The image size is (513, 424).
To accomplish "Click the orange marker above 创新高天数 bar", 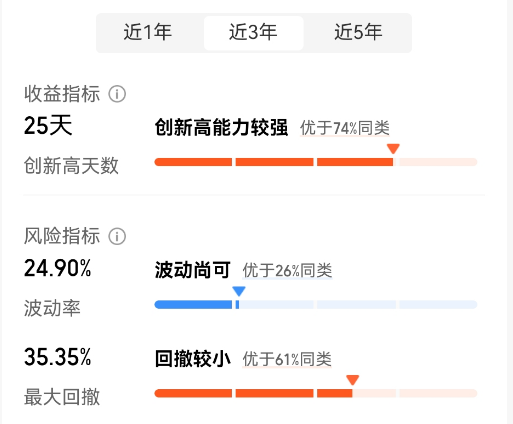I will (x=393, y=149).
